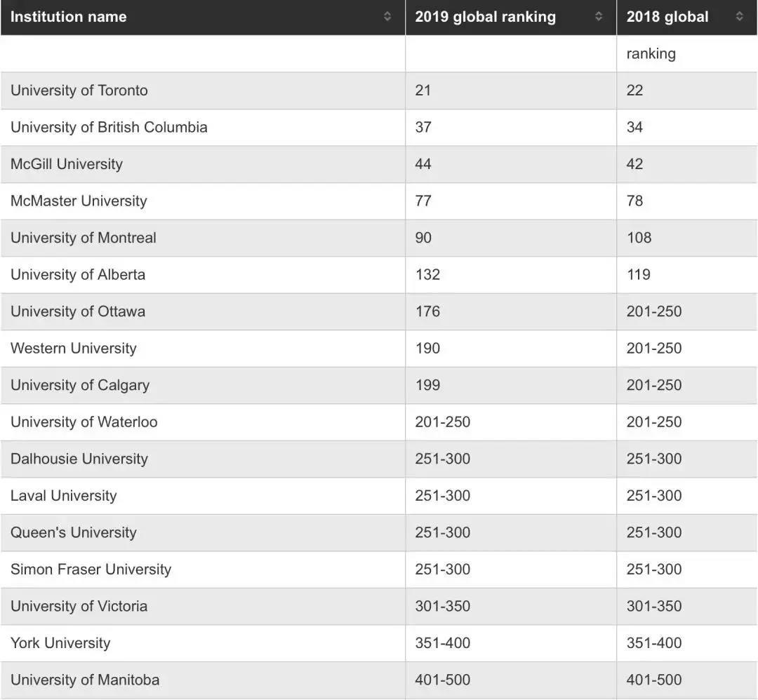Click sort arrows in Institution name header
The height and width of the screenshot is (700, 758).
(387, 16)
